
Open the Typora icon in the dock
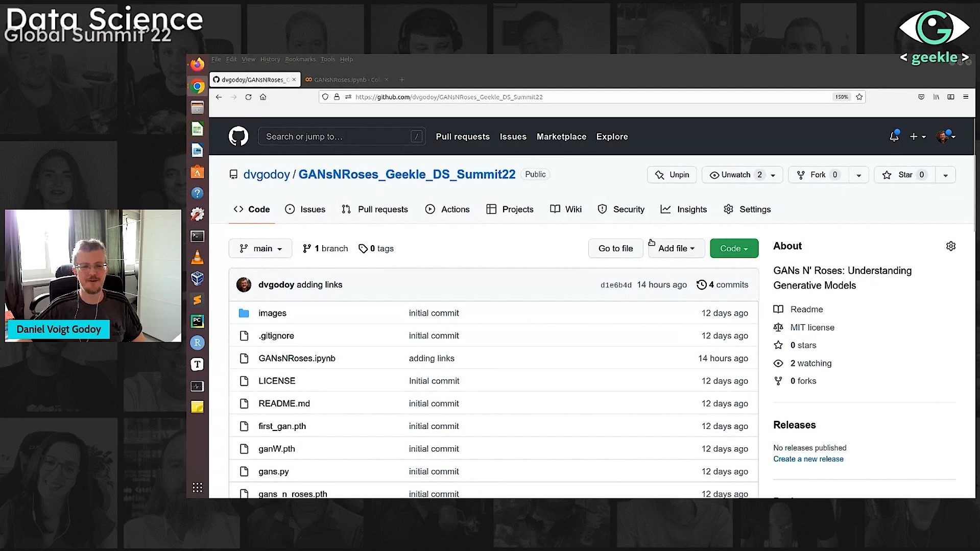(198, 364)
